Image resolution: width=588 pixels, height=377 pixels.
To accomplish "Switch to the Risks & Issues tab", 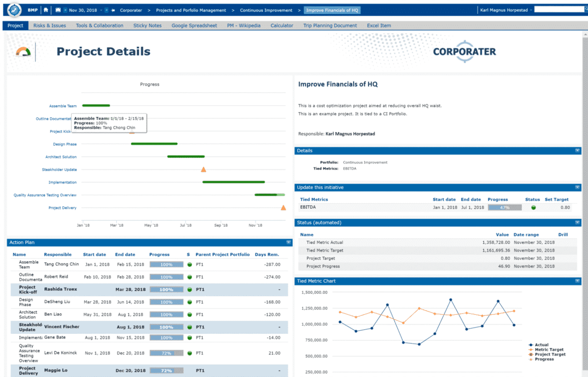I will 50,26.
